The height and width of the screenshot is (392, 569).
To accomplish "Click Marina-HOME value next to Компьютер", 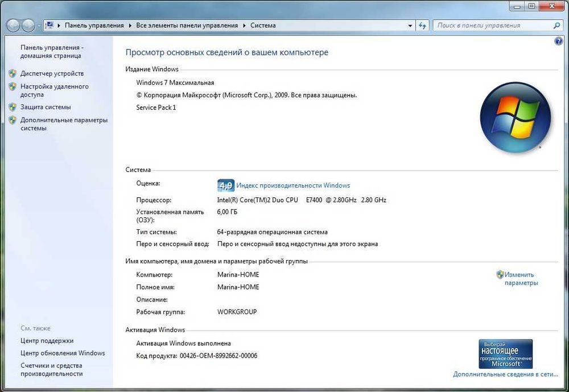I will pos(238,275).
